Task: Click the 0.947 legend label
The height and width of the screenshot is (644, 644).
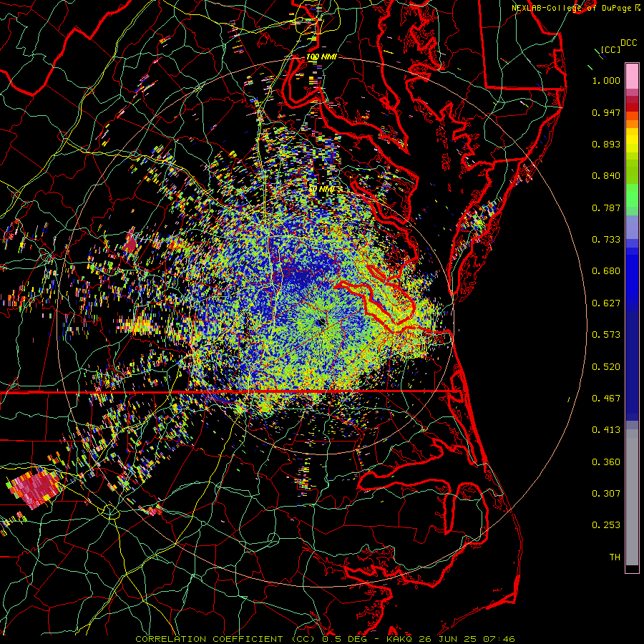Action: 606,112
